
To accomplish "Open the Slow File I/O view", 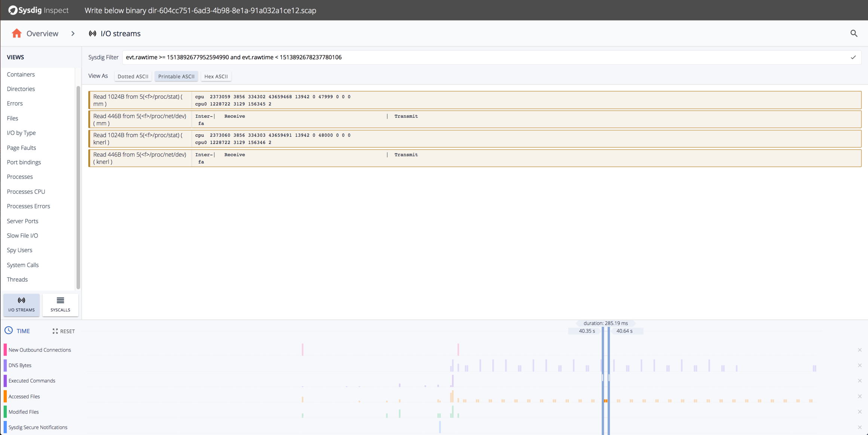I will 22,235.
